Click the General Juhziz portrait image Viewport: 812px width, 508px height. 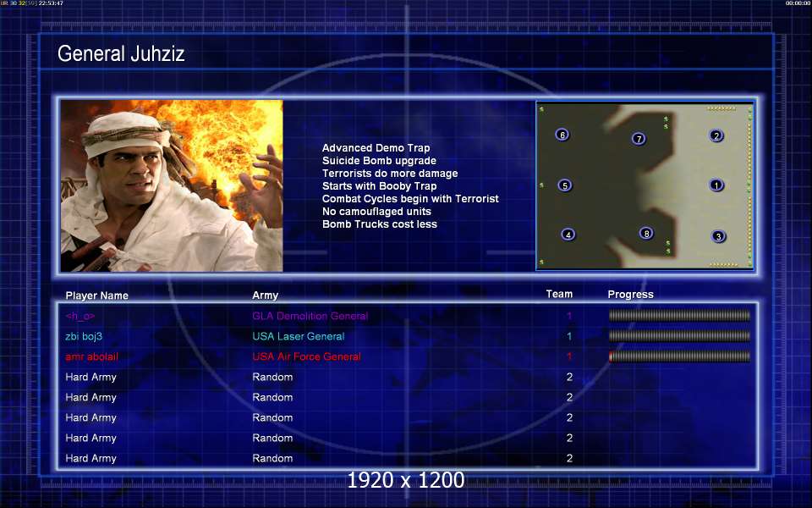click(x=172, y=185)
